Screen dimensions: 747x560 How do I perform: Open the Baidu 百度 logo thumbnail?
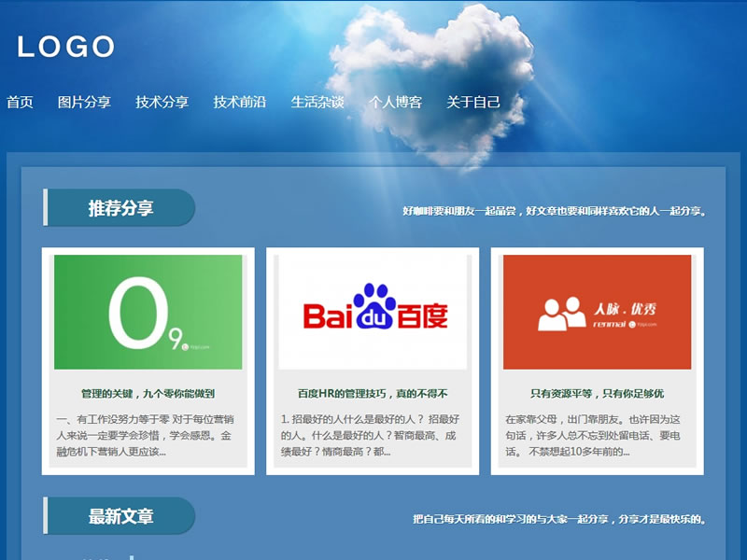(373, 312)
